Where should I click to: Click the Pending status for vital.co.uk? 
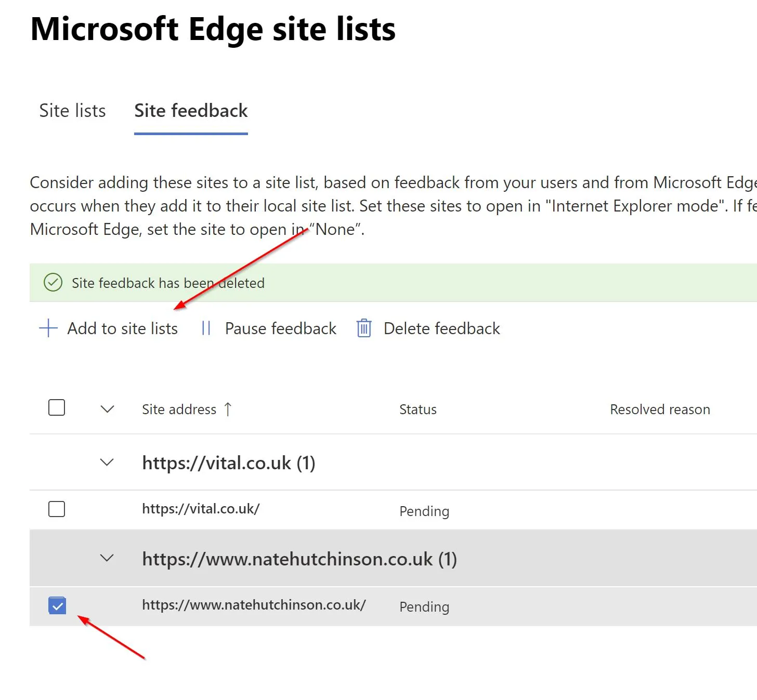pos(424,511)
